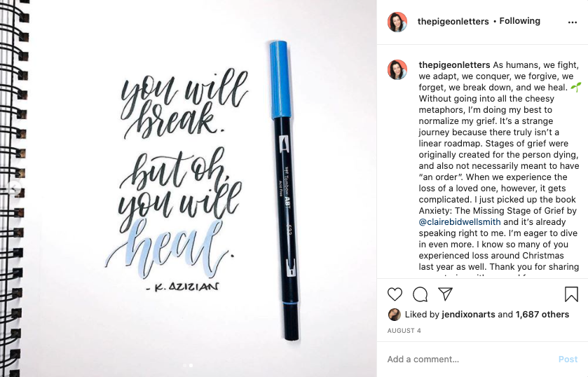The width and height of the screenshot is (588, 377).
Task: Submit comment with Post button
Action: [x=568, y=359]
